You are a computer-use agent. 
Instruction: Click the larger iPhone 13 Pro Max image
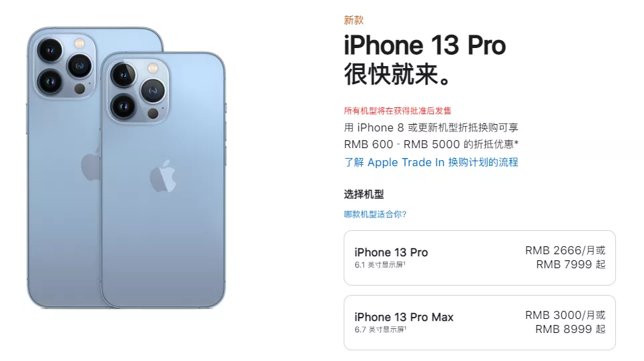pos(63,167)
